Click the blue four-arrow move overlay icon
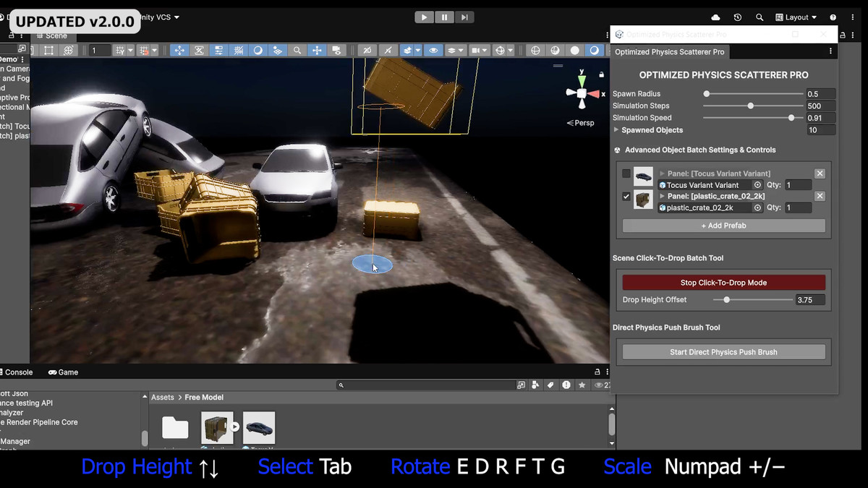Viewport: 868px width, 488px height. click(179, 51)
